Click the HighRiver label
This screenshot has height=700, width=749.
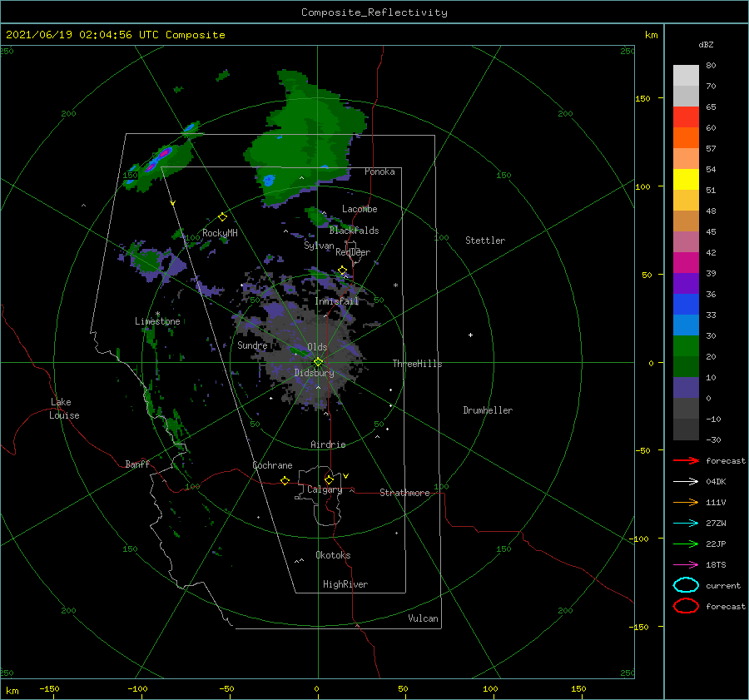tap(345, 584)
